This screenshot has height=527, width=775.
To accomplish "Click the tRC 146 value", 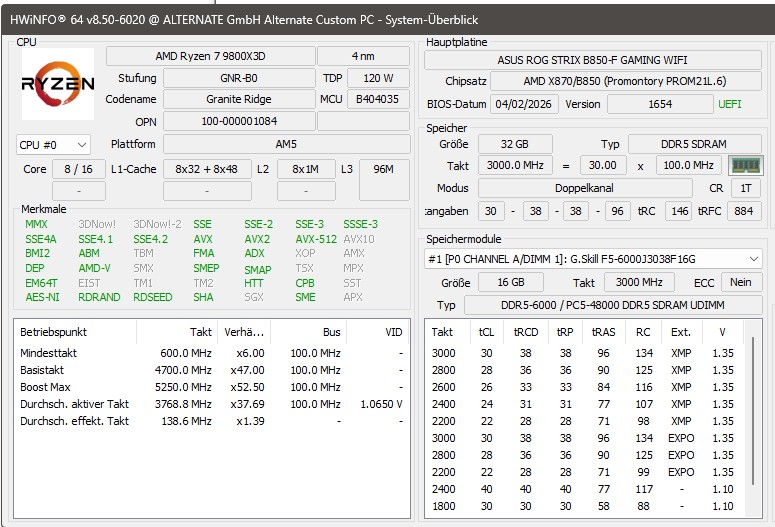I will coord(679,211).
